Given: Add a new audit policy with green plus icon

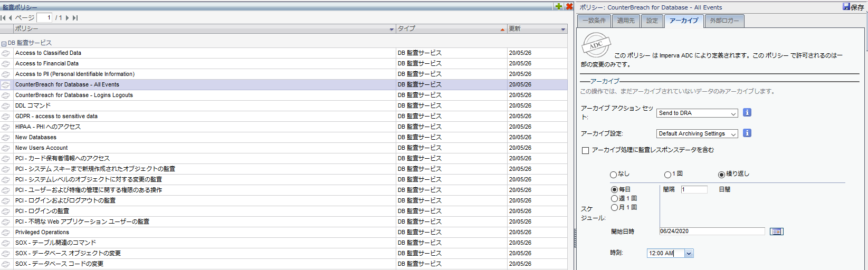Looking at the screenshot, I should tap(559, 6).
